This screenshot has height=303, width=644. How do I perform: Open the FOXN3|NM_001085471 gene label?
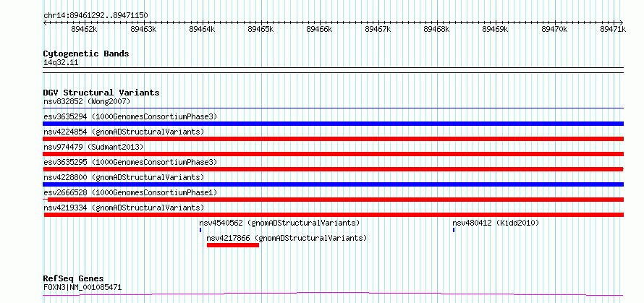pos(82,287)
